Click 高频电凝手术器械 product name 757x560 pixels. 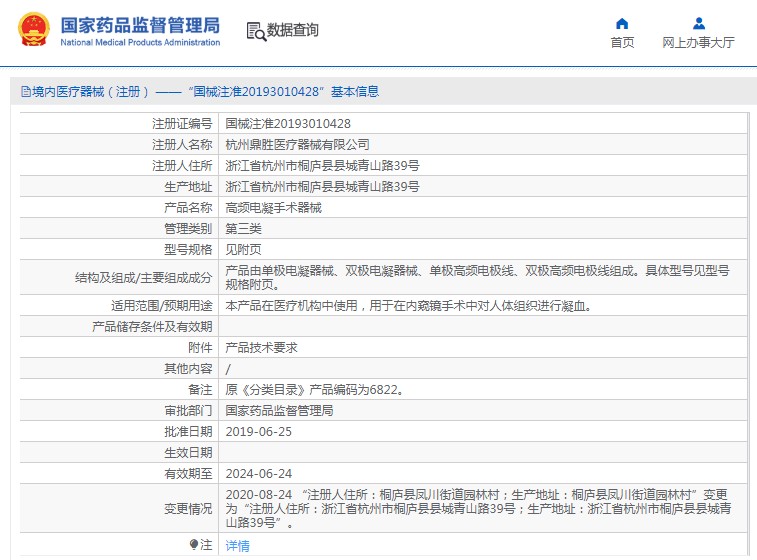coord(274,208)
